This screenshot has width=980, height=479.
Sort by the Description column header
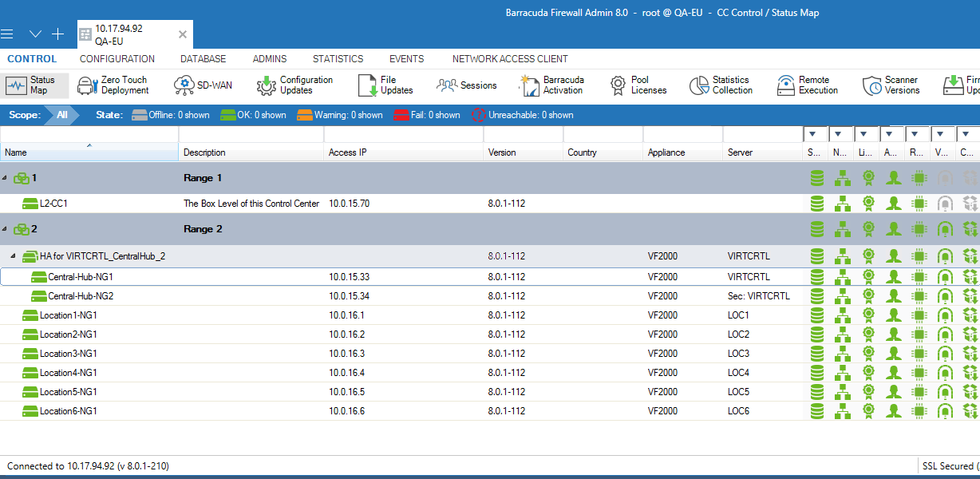pos(251,152)
